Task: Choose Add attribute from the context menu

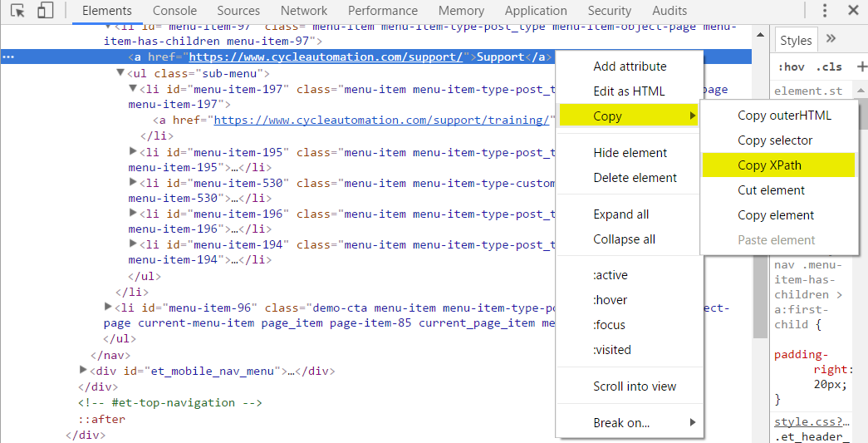Action: tap(630, 66)
